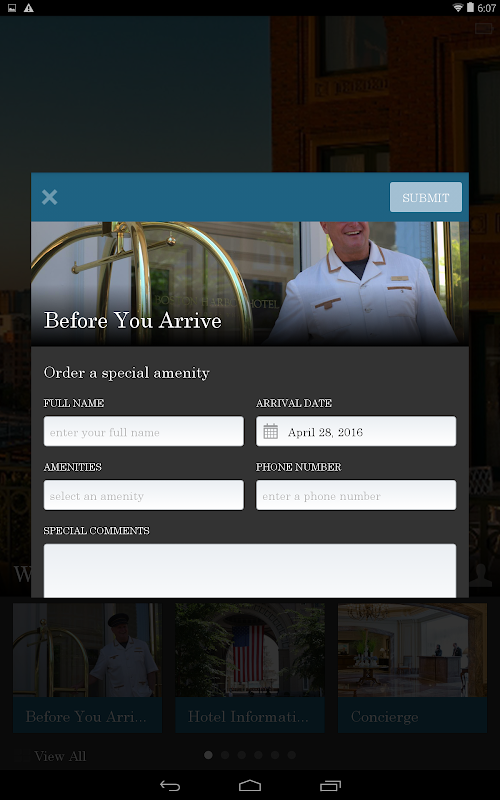Tap the profile silhouette icon at right edge

point(480,574)
